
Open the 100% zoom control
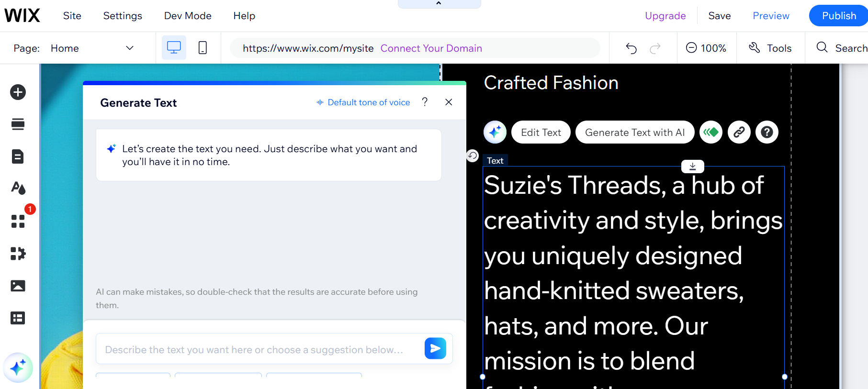(706, 48)
